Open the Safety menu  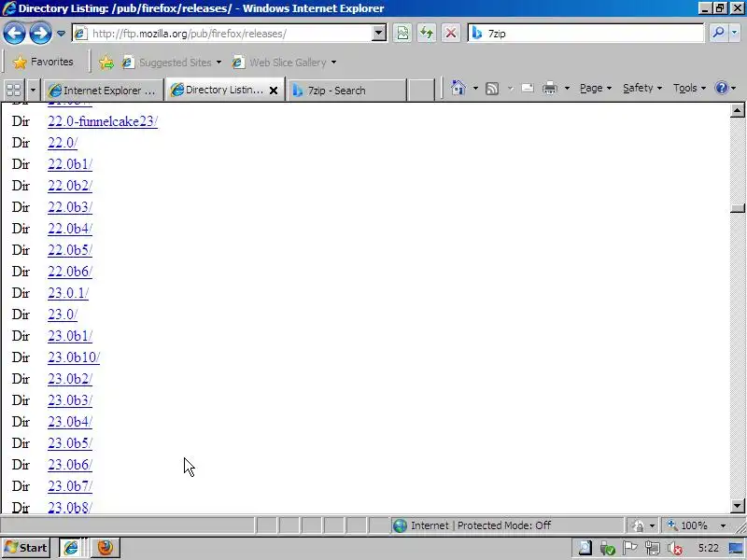tap(642, 88)
